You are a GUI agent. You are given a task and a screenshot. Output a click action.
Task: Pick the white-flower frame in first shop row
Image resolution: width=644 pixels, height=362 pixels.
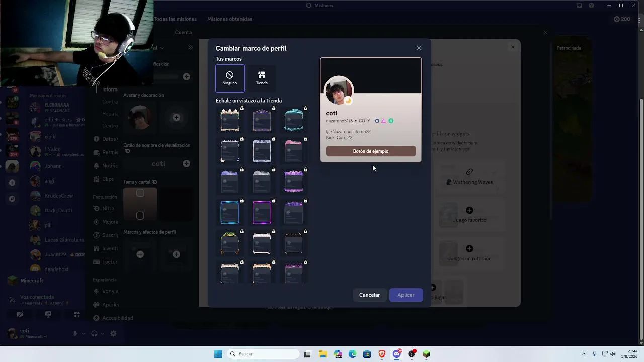click(x=230, y=120)
